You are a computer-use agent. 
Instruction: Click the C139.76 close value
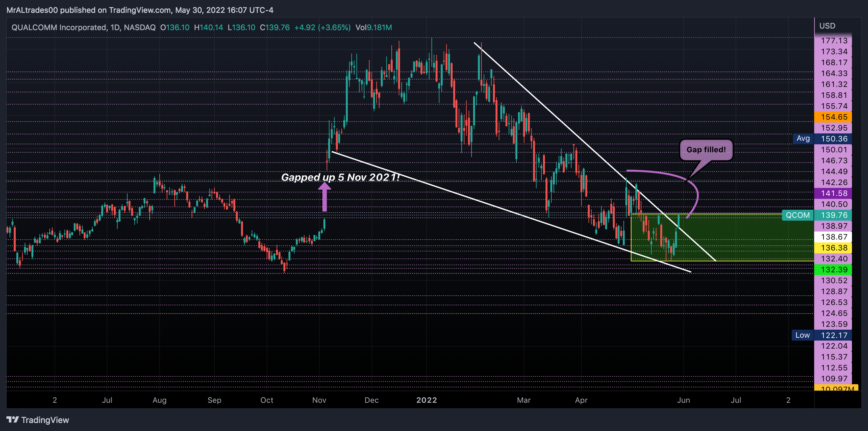[x=275, y=27]
